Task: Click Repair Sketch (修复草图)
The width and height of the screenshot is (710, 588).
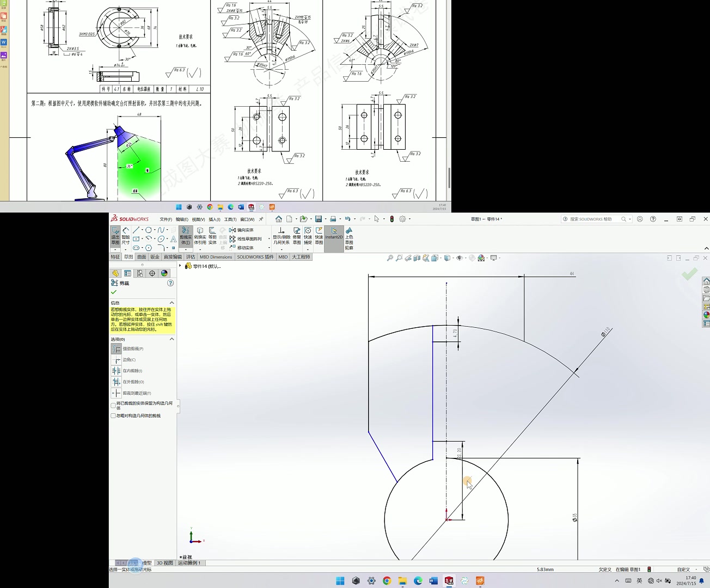Action: 297,236
